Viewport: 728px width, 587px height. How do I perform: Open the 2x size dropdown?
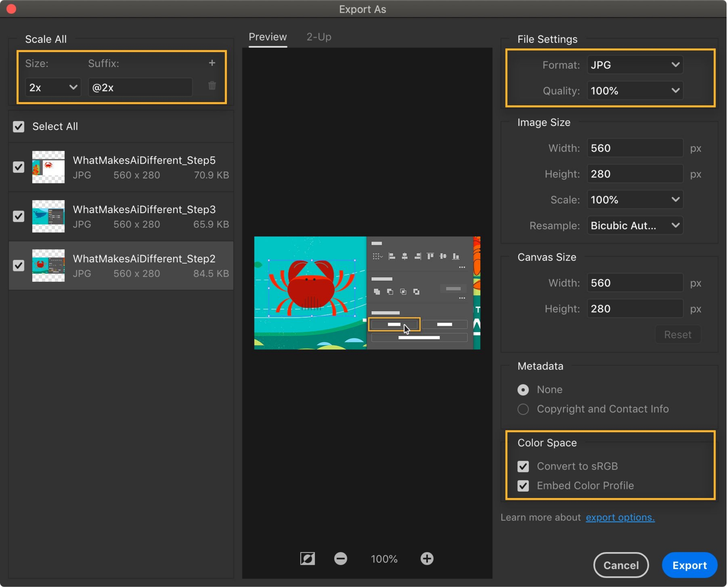click(x=53, y=88)
